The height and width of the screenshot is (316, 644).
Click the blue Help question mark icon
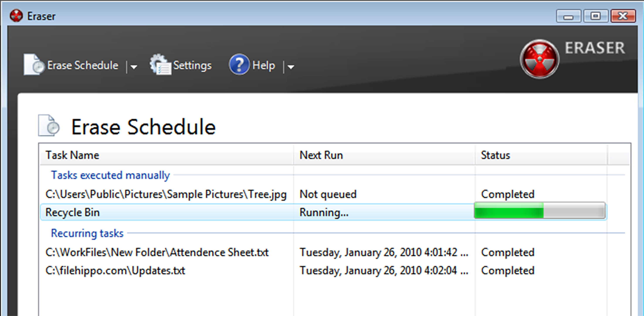click(239, 65)
